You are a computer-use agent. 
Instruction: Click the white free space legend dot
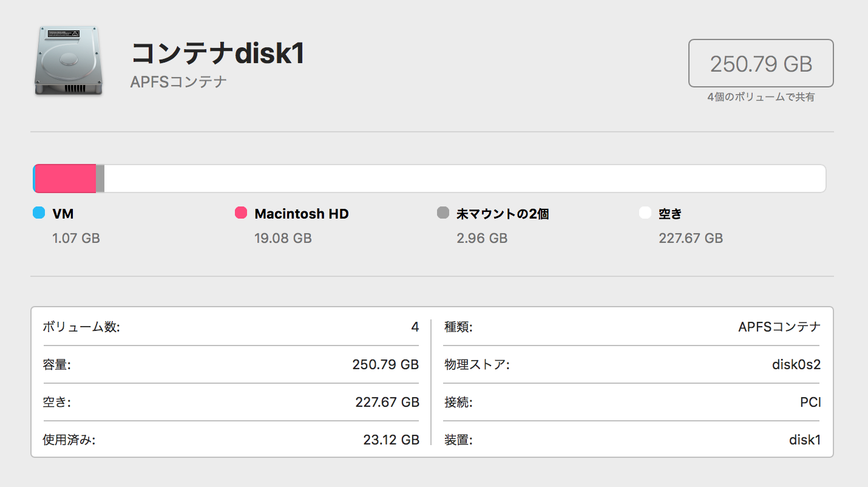pos(645,213)
